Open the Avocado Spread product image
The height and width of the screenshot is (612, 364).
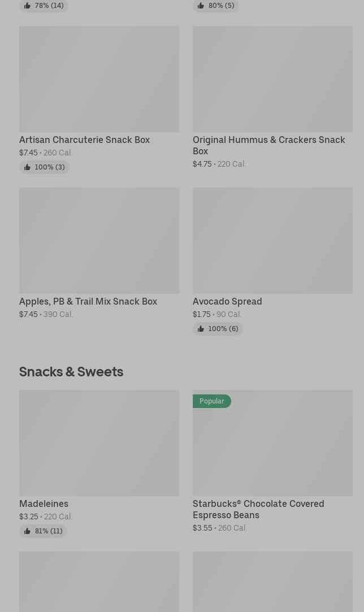click(272, 241)
